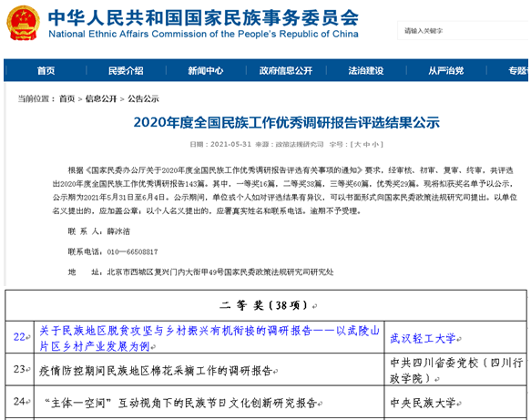The height and width of the screenshot is (420, 531).
Task: Open 从严治党 navigation item
Action: coord(445,70)
